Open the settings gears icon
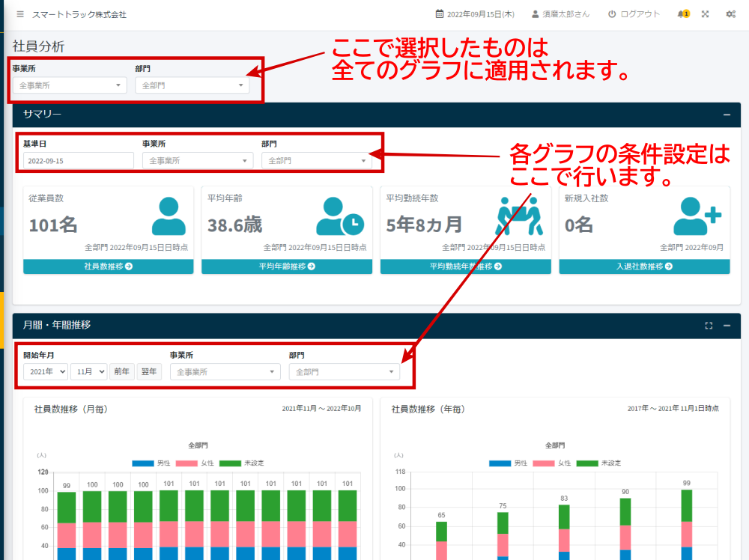 click(x=730, y=14)
